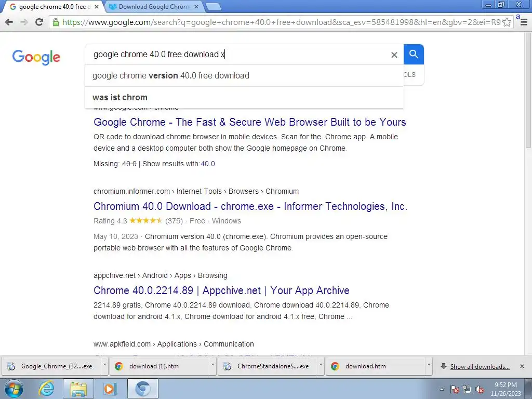Click the URL address bar
Image resolution: width=532 pixels, height=399 pixels.
tap(278, 22)
